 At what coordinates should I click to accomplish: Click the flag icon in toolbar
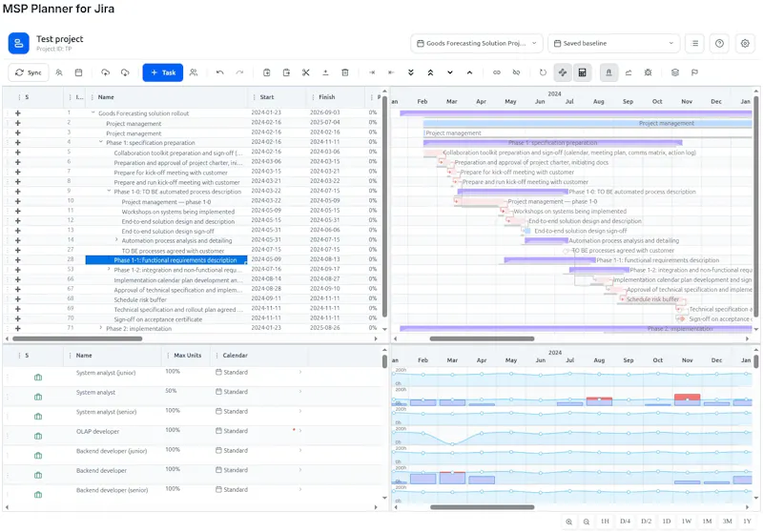coord(694,72)
